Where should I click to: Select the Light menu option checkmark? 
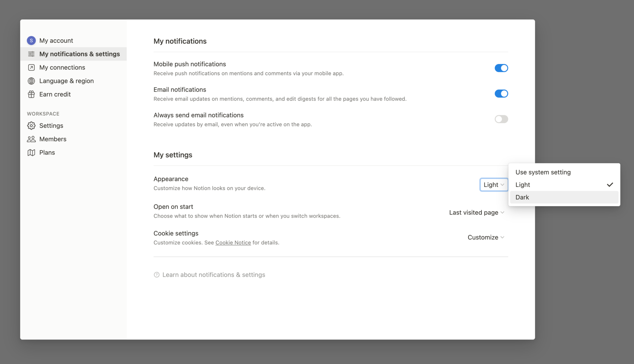click(610, 184)
